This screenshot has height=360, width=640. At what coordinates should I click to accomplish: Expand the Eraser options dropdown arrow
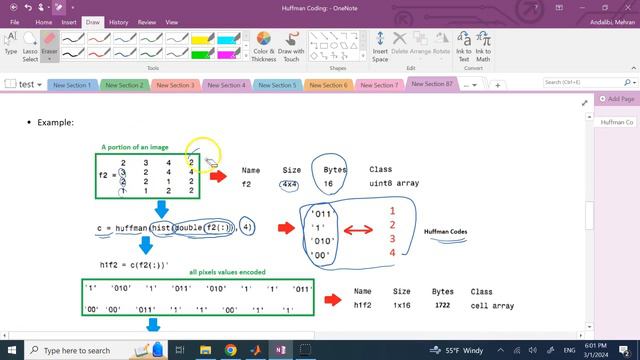pos(49,59)
